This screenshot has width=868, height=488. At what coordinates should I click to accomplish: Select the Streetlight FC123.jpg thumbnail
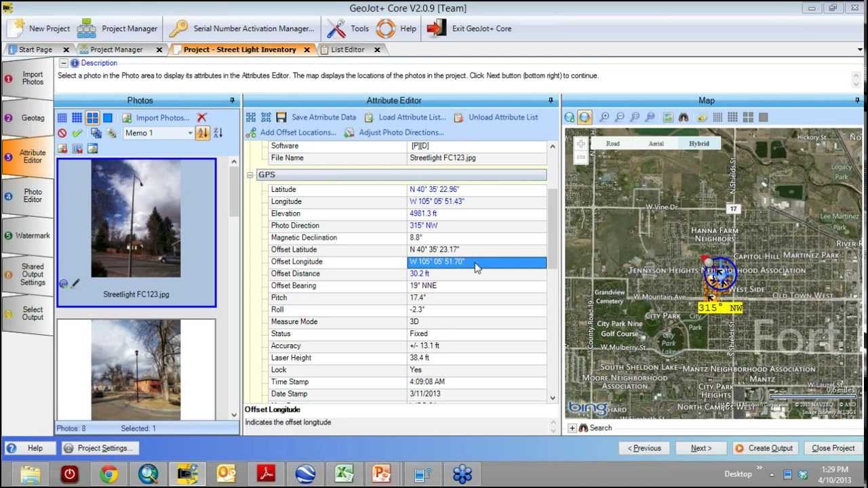point(136,232)
